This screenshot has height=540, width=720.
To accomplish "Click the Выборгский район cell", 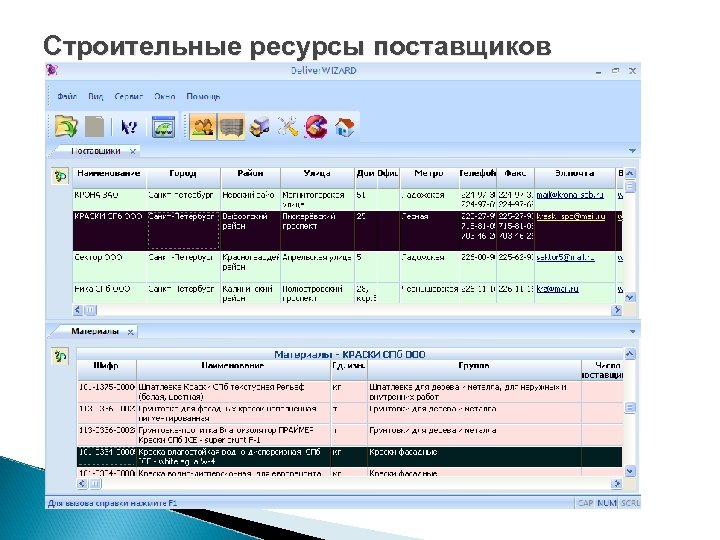I will pyautogui.click(x=250, y=231).
